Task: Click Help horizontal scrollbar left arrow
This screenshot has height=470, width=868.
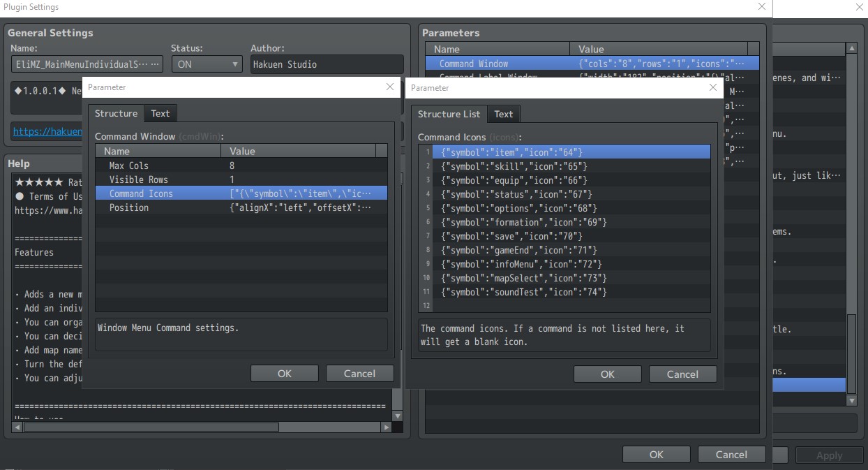Action: pos(18,427)
